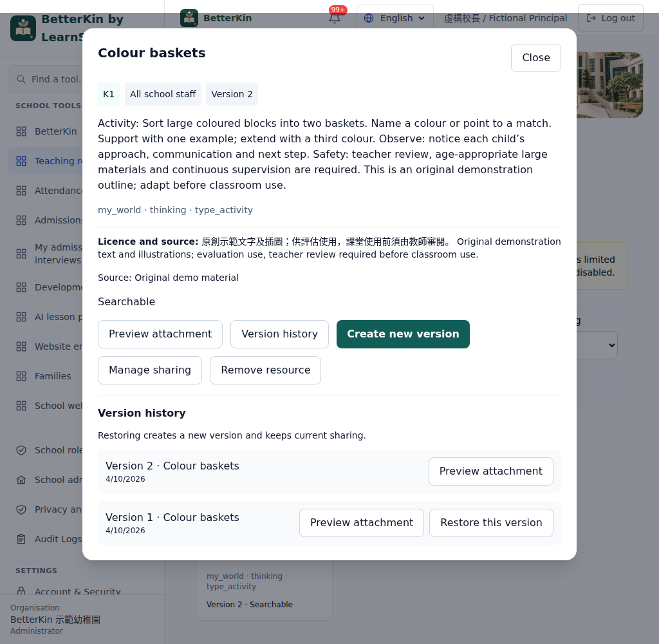Click Create new version
This screenshot has width=659, height=644.
403,334
